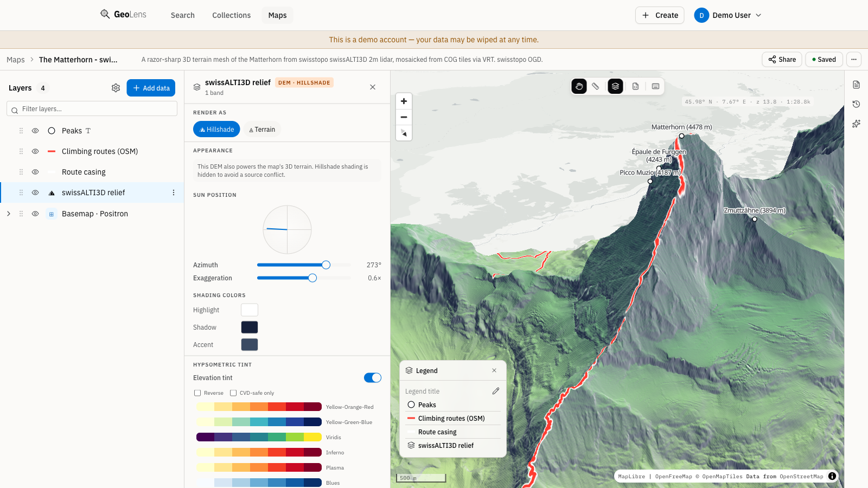Hide the swissALTI3D relief layer
868x488 pixels.
(35, 192)
